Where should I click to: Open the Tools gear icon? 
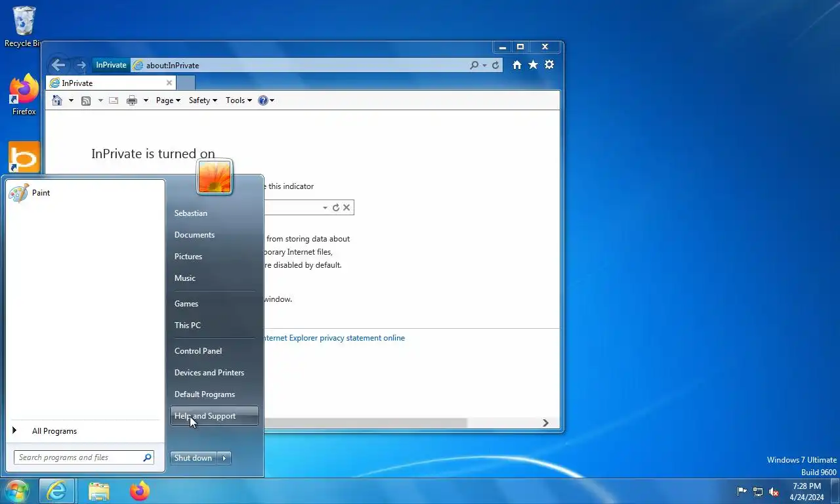pyautogui.click(x=549, y=65)
